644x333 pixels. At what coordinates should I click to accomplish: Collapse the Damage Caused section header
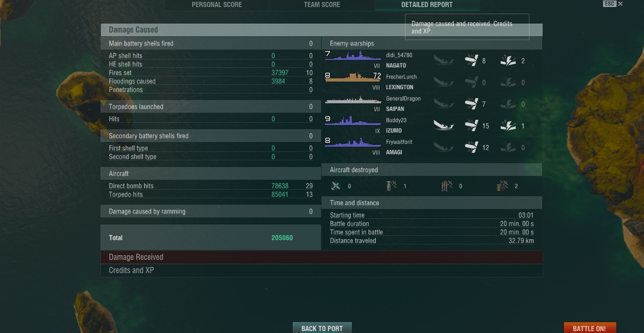tap(322, 30)
